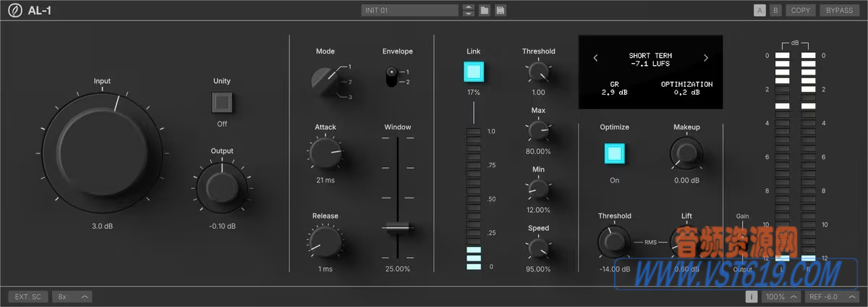Open the INIT 01 preset name field
Viewport: 868px width, 307px height.
click(x=410, y=10)
